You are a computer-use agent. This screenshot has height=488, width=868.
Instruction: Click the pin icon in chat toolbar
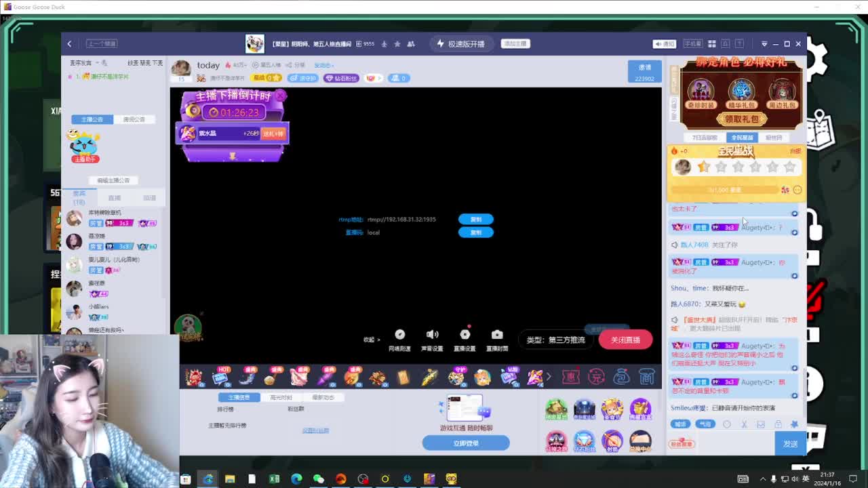pyautogui.click(x=795, y=424)
